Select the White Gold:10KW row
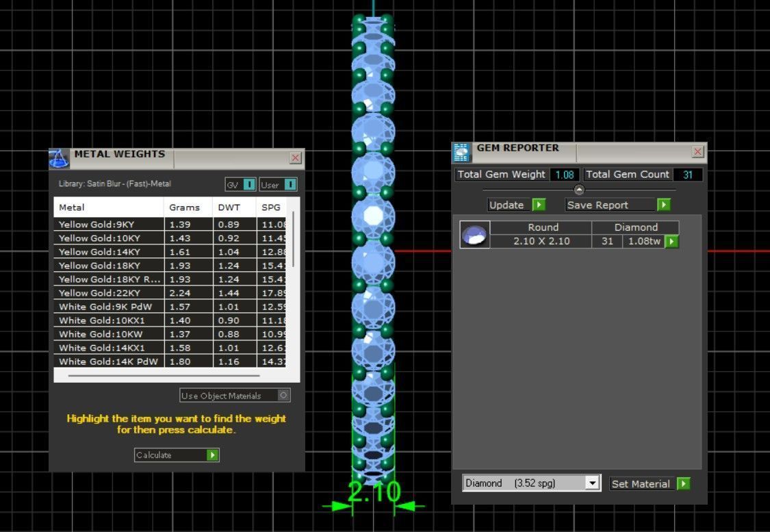The height and width of the screenshot is (532, 770). pyautogui.click(x=170, y=335)
